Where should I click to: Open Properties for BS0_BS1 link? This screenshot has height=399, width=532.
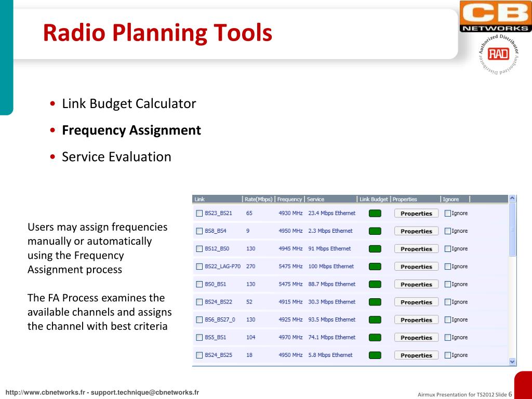[x=416, y=284]
